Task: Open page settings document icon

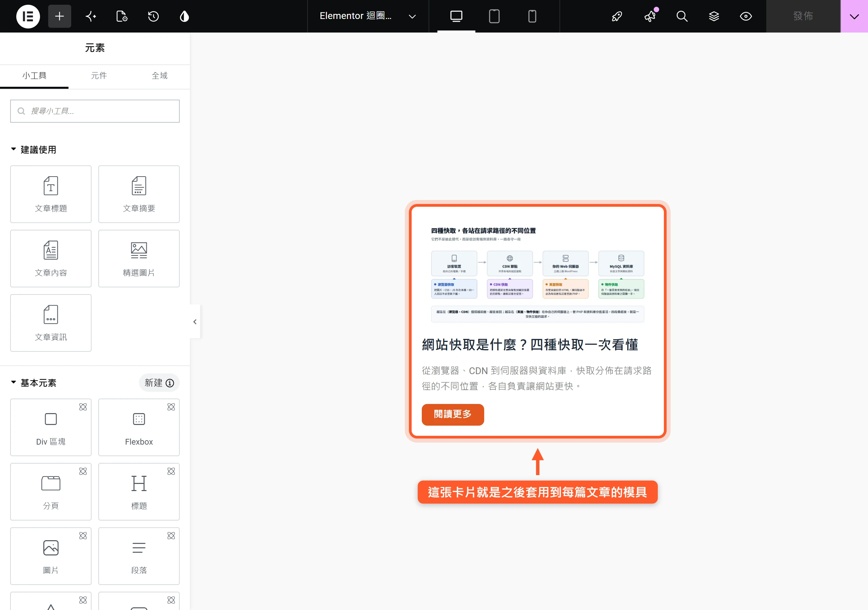Action: [x=122, y=16]
